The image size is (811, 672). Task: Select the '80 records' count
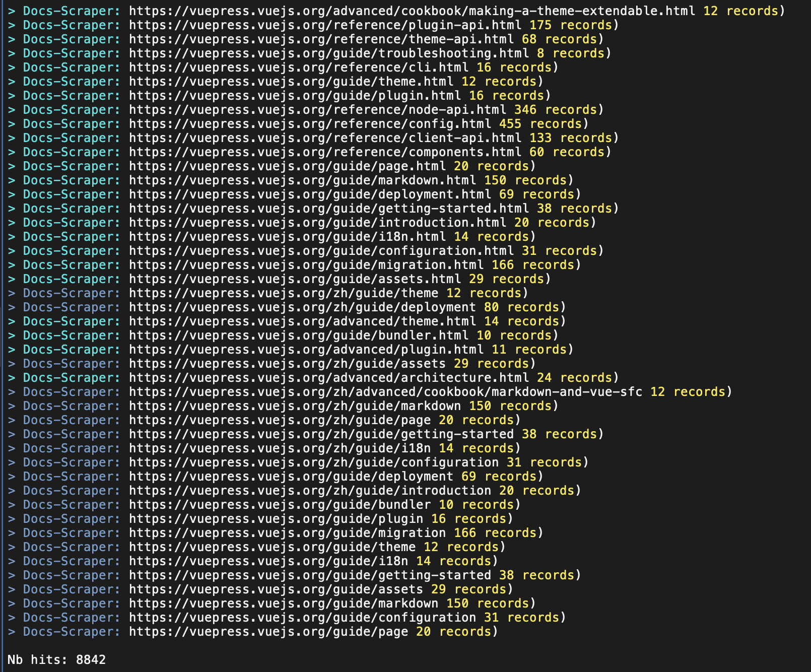click(x=521, y=307)
